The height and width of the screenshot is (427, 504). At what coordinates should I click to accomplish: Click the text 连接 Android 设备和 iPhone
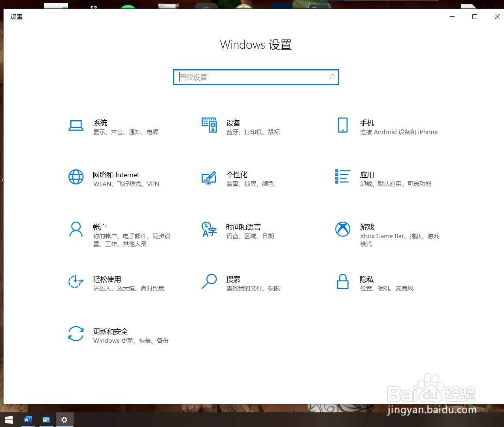(x=399, y=132)
